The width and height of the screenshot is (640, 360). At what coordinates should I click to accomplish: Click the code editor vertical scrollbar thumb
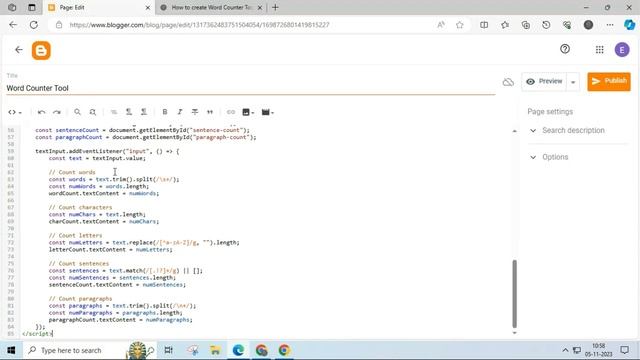(x=514, y=293)
